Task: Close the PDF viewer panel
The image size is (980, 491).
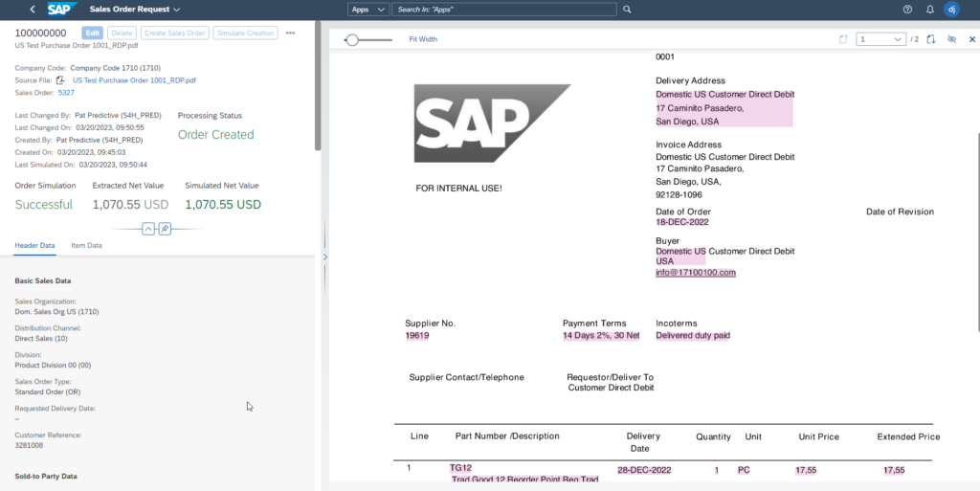Action: 972,39
